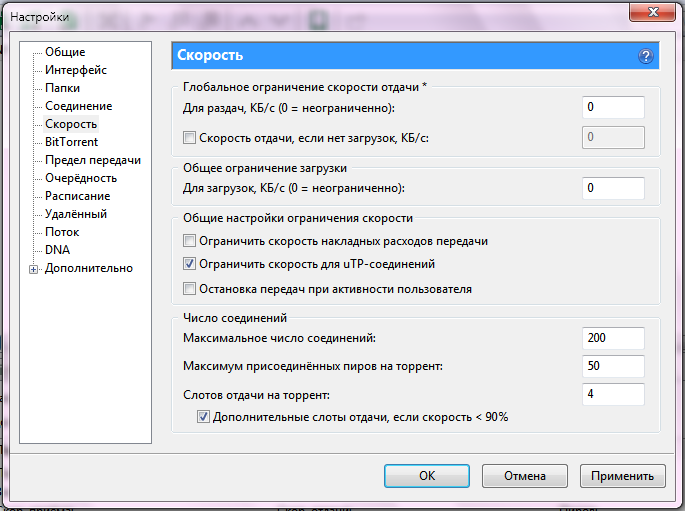Click the Применить button

[623, 476]
